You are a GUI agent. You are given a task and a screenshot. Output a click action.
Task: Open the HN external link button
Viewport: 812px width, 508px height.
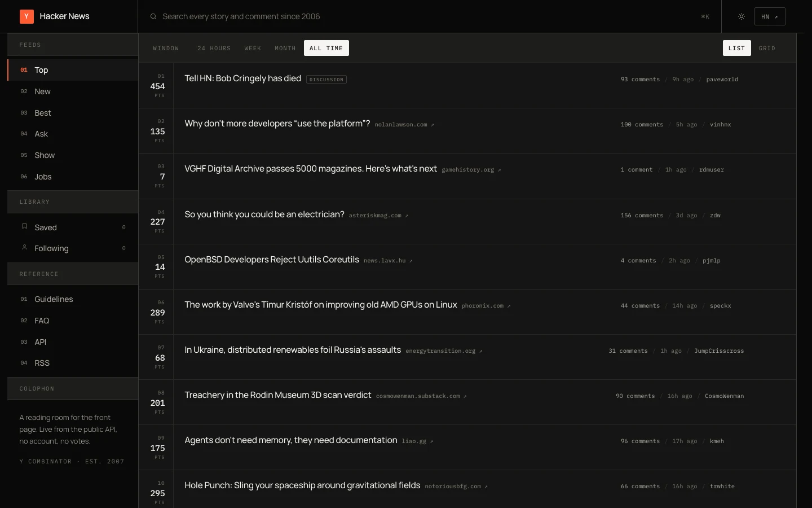point(770,16)
